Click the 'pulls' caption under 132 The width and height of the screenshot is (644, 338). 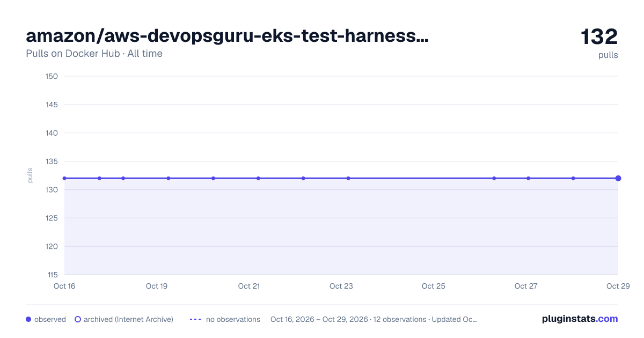(x=608, y=55)
